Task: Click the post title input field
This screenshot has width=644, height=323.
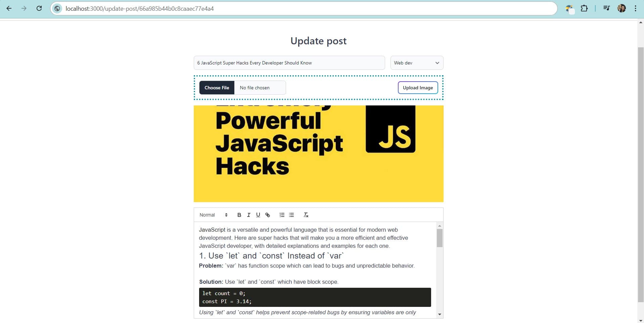Action: coord(289,63)
